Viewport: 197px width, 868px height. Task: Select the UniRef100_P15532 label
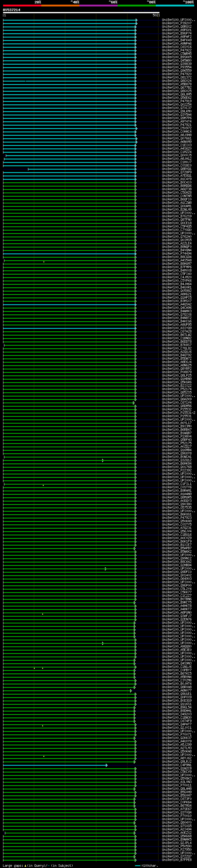click(177, 410)
